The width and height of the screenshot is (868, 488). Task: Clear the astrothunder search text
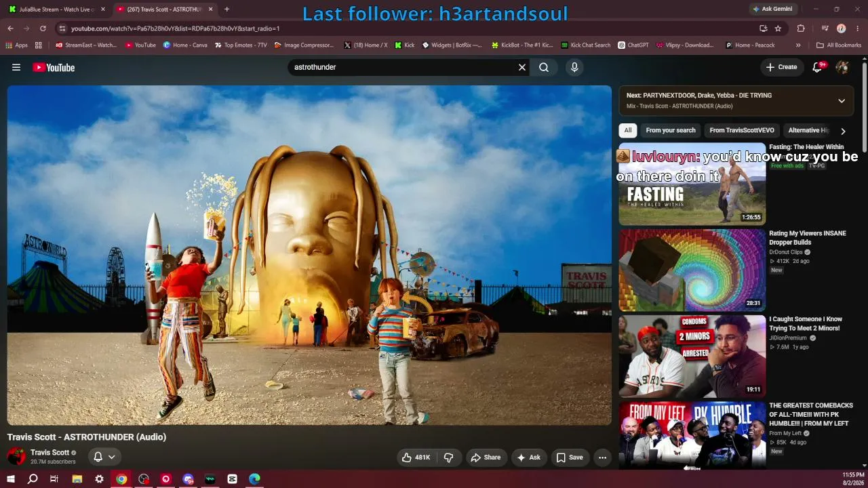(522, 67)
